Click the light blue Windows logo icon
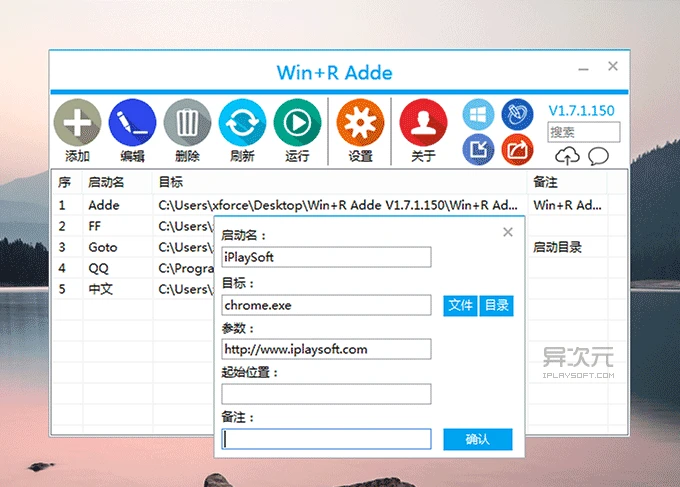 coord(478,114)
